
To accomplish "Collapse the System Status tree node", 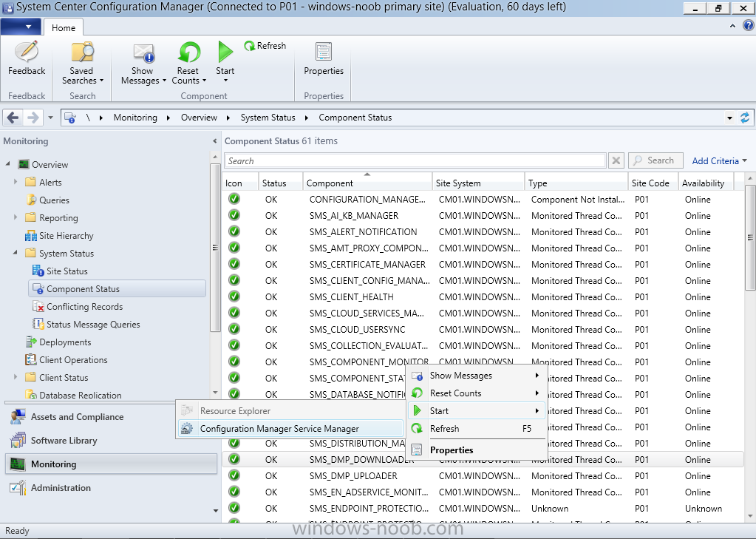I will click(x=16, y=253).
